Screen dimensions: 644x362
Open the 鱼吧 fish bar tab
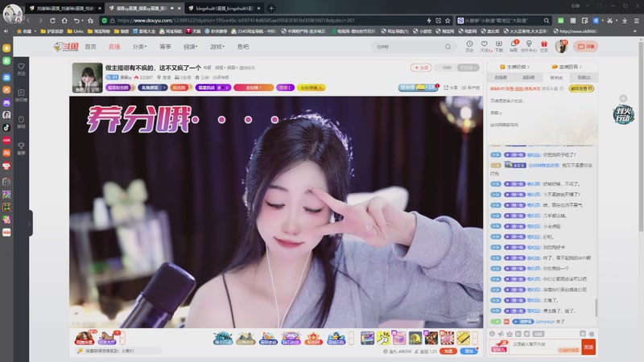point(243,47)
